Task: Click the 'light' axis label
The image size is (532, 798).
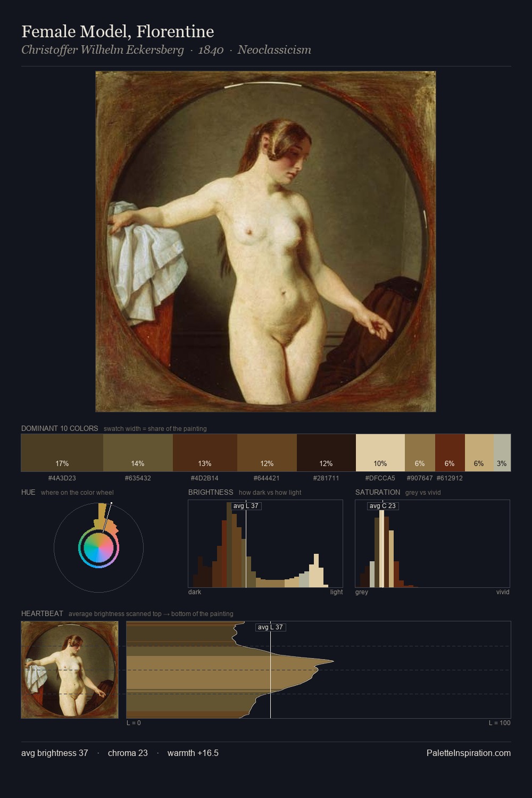Action: tap(336, 592)
